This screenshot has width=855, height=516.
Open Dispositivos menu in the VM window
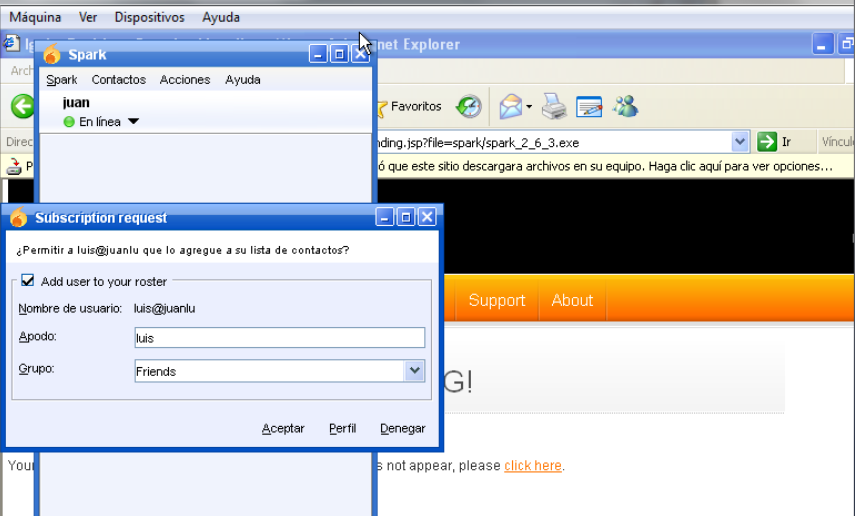click(x=149, y=18)
